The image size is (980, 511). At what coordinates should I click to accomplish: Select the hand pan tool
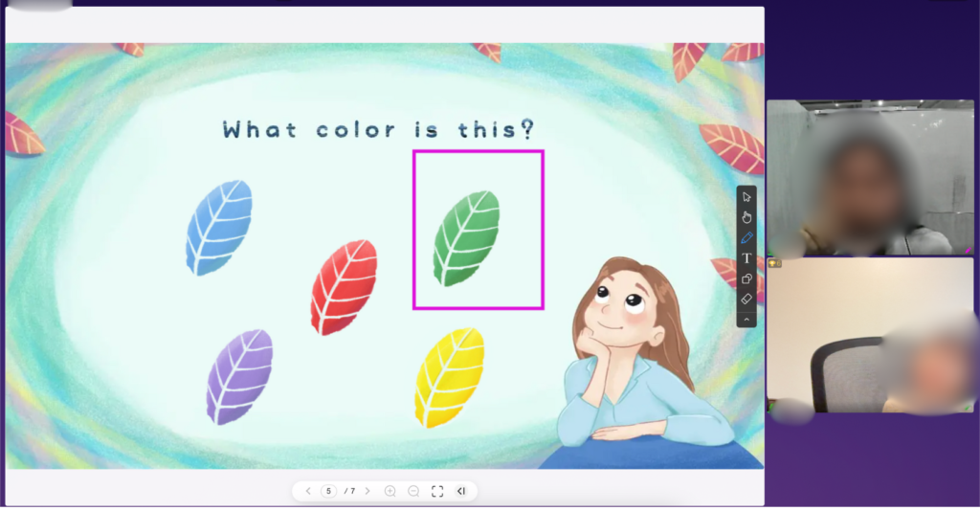point(746,216)
